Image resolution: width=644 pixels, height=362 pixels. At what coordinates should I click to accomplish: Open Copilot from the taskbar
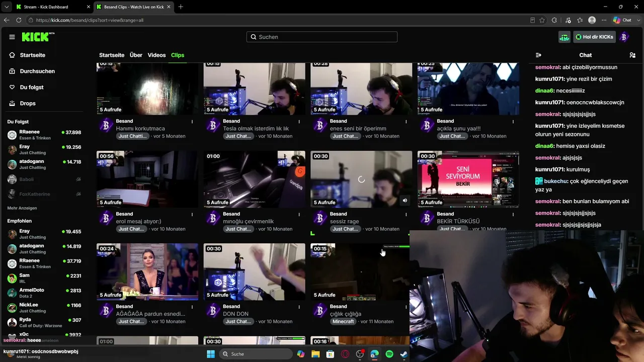301,354
